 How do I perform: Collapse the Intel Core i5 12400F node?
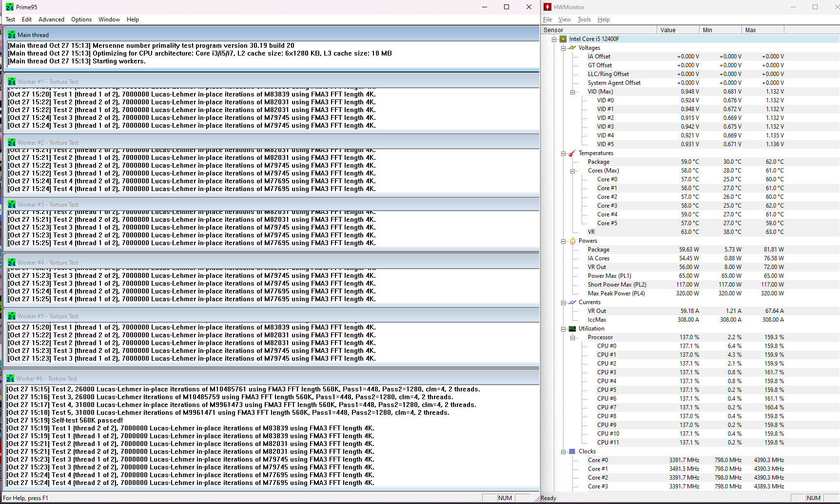554,39
